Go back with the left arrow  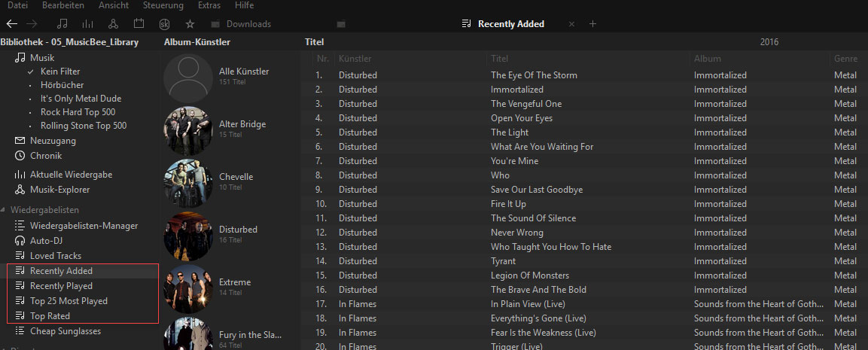[x=11, y=24]
